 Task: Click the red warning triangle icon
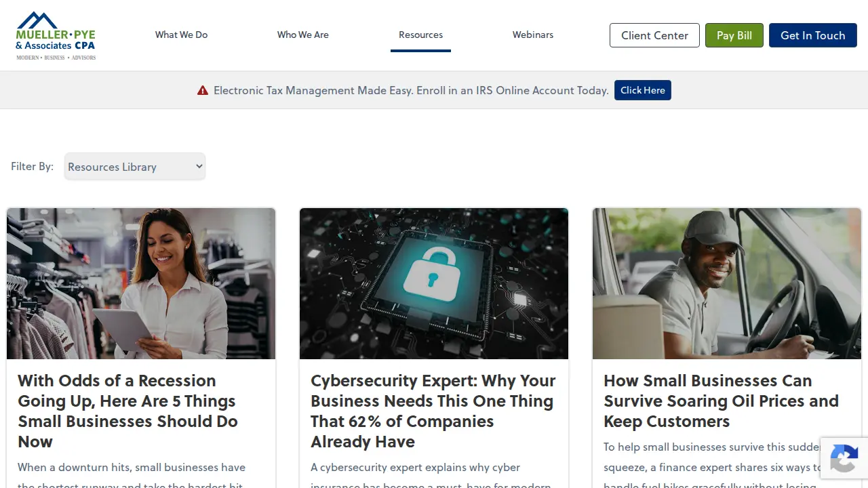[x=203, y=90]
